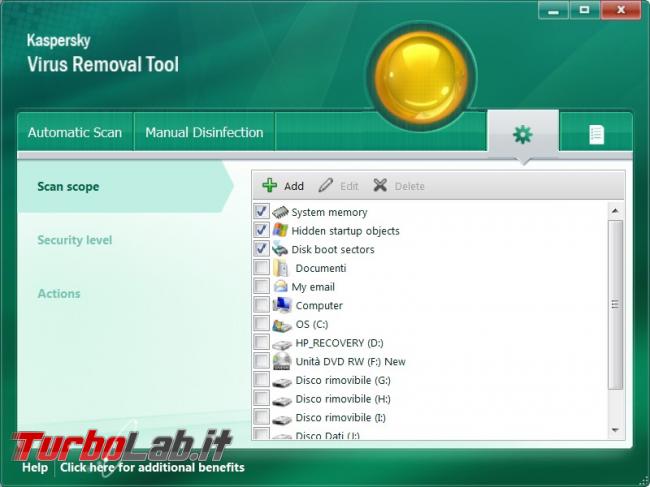Select the Hidden startup objects text
The height and width of the screenshot is (487, 650).
pyautogui.click(x=345, y=231)
